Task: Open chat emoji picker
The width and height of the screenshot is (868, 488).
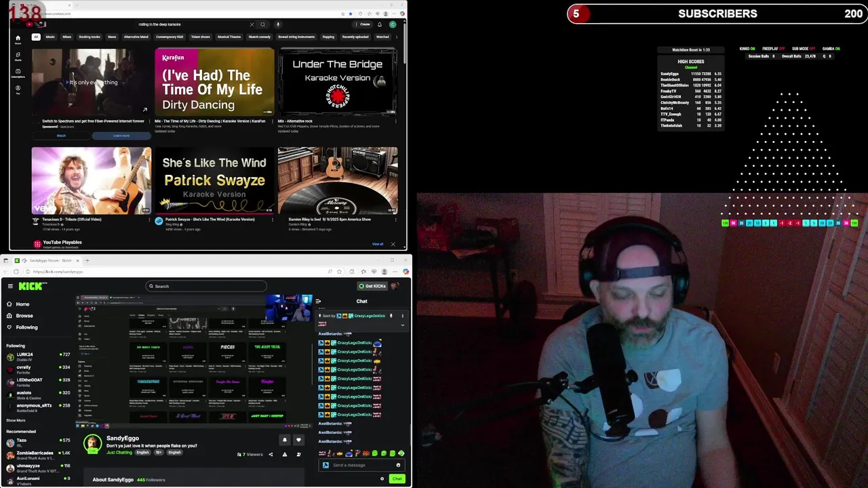Action: [398, 465]
